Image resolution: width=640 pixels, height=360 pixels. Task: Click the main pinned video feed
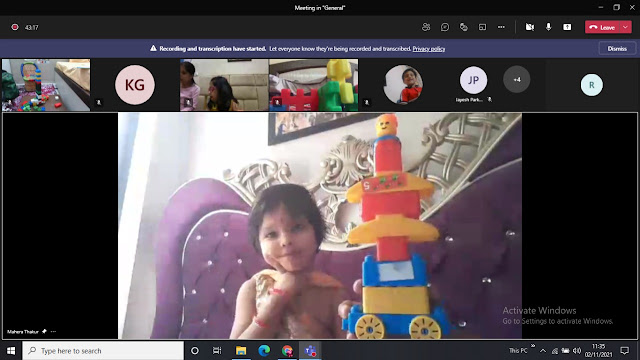tap(320, 226)
